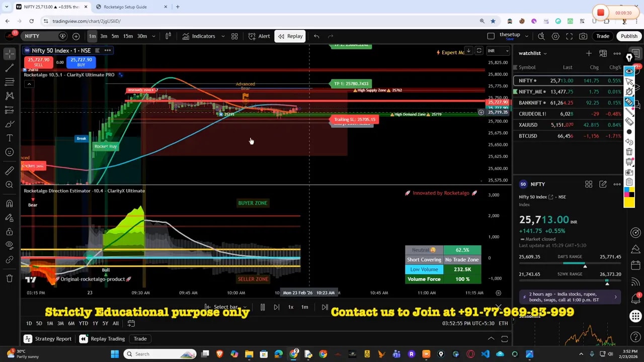Take a chart snapshot with the camera icon
The width and height of the screenshot is (644, 362).
coord(583,36)
